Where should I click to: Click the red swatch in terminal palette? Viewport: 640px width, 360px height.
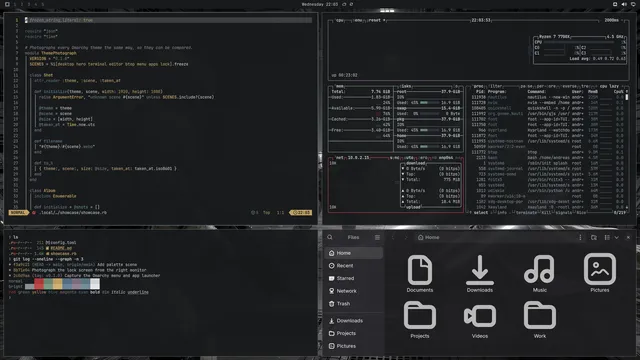coord(39,284)
